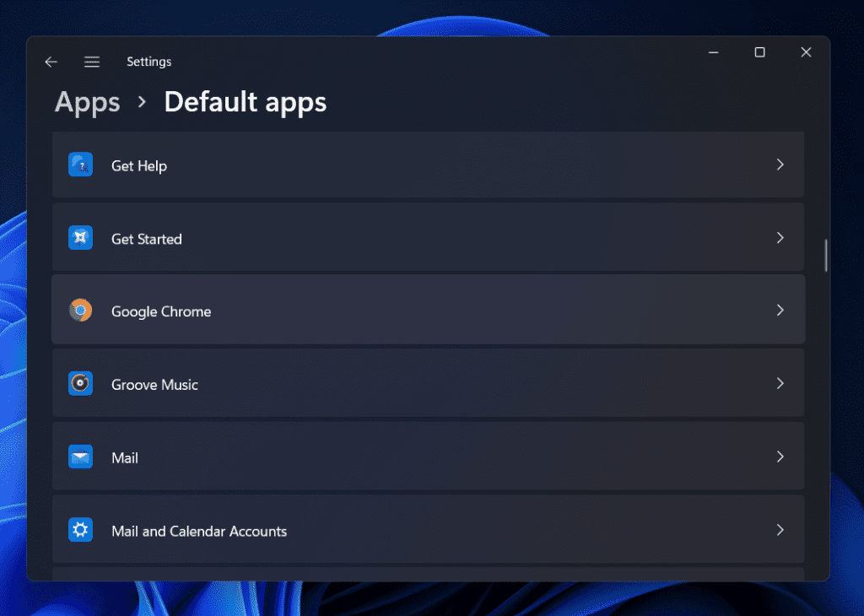Image resolution: width=864 pixels, height=616 pixels.
Task: Click the Get Help app icon
Action: point(80,165)
